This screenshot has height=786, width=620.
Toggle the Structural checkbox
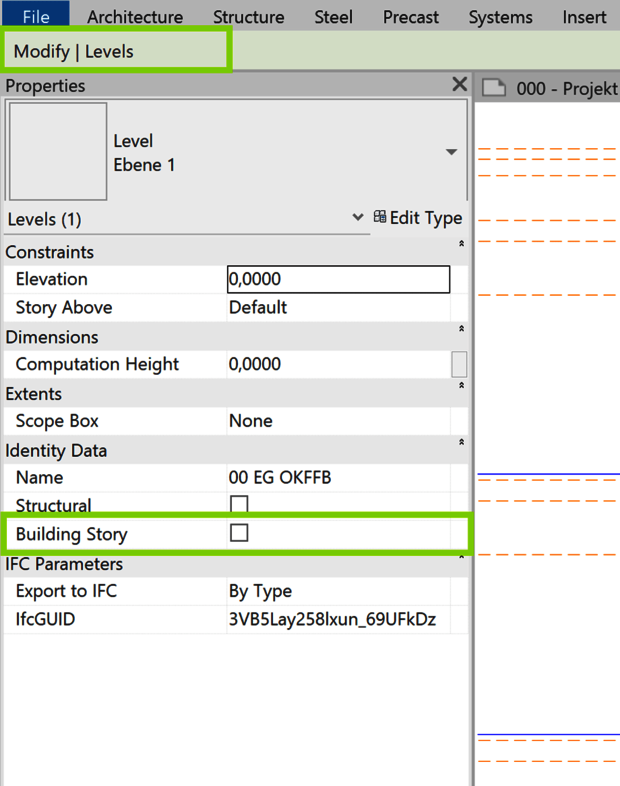click(239, 504)
